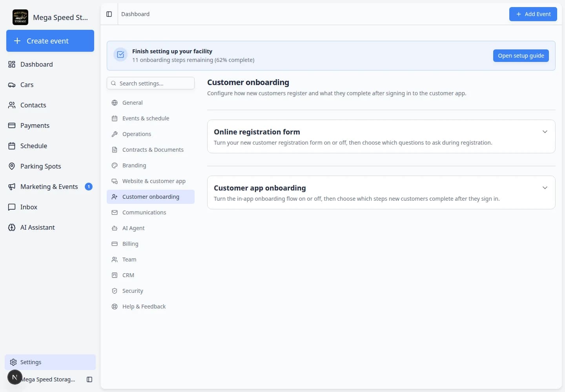Viewport: 565px width, 392px height.
Task: Click the Operations wrench icon
Action: click(x=115, y=134)
